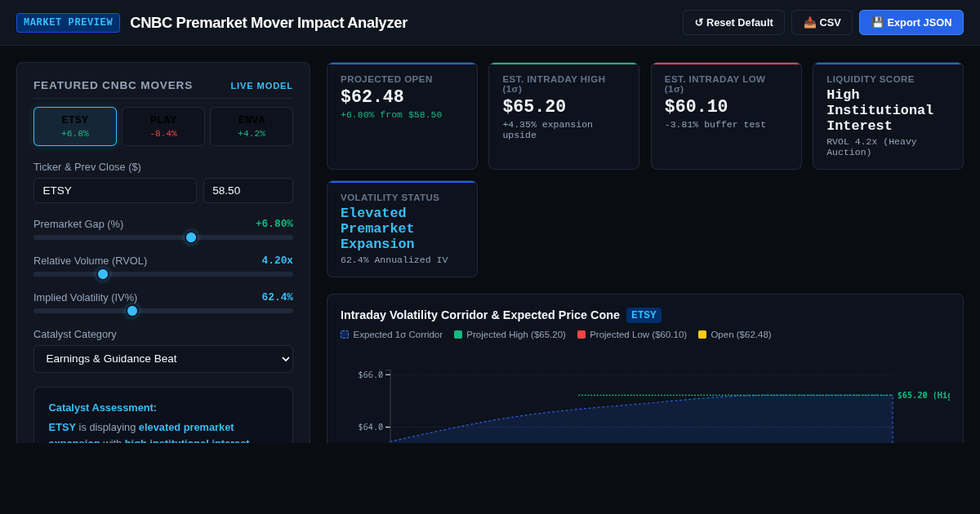Click the -3.81% buffer test text
The height and width of the screenshot is (514, 980).
click(x=715, y=125)
